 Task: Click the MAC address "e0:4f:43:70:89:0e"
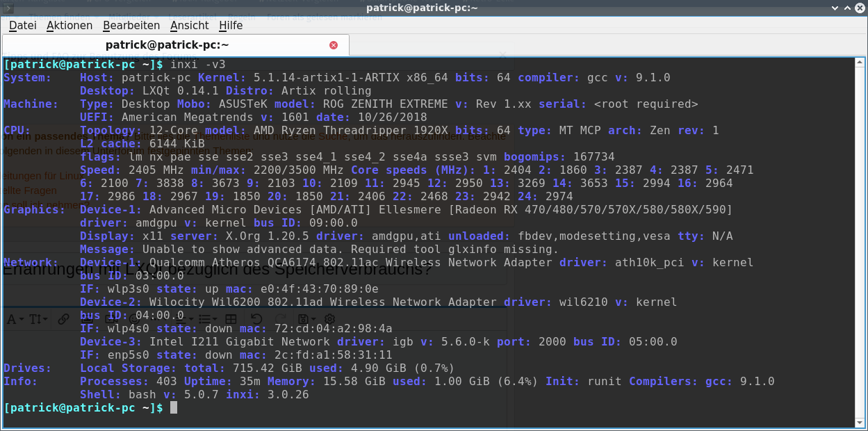pos(320,288)
